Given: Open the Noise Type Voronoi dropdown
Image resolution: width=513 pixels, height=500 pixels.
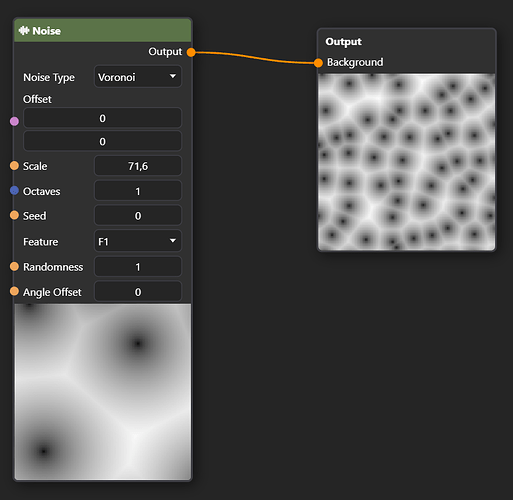Looking at the screenshot, I should click(x=138, y=77).
